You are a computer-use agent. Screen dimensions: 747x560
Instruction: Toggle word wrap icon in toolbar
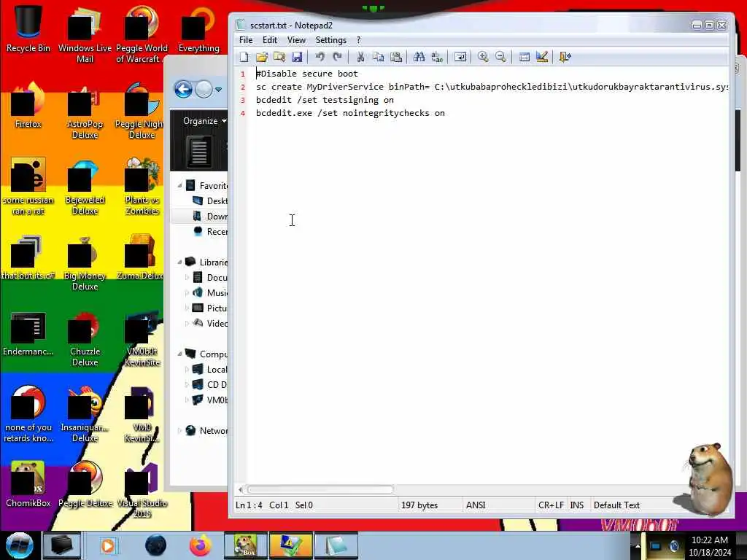460,57
